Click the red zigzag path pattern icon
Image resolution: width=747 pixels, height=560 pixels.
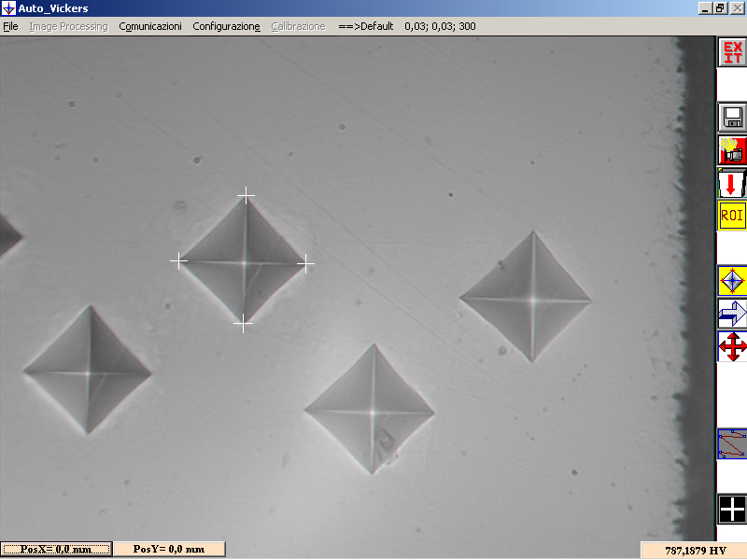point(732,444)
